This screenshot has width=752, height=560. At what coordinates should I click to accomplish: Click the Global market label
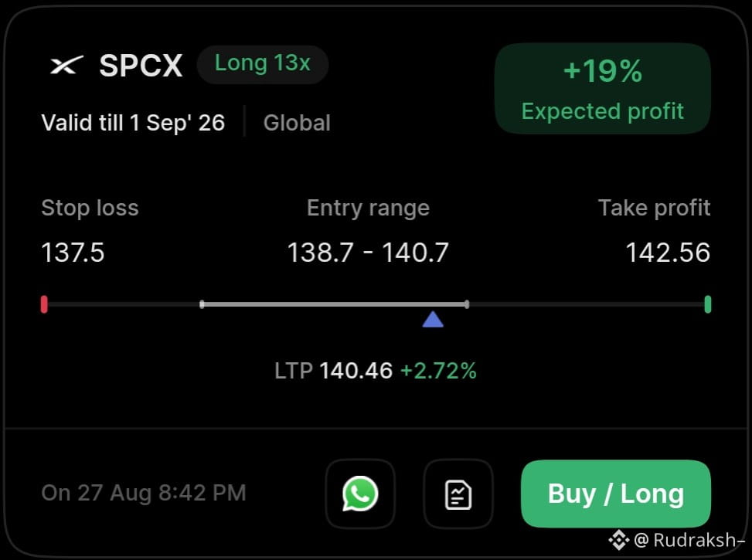pyautogui.click(x=297, y=123)
